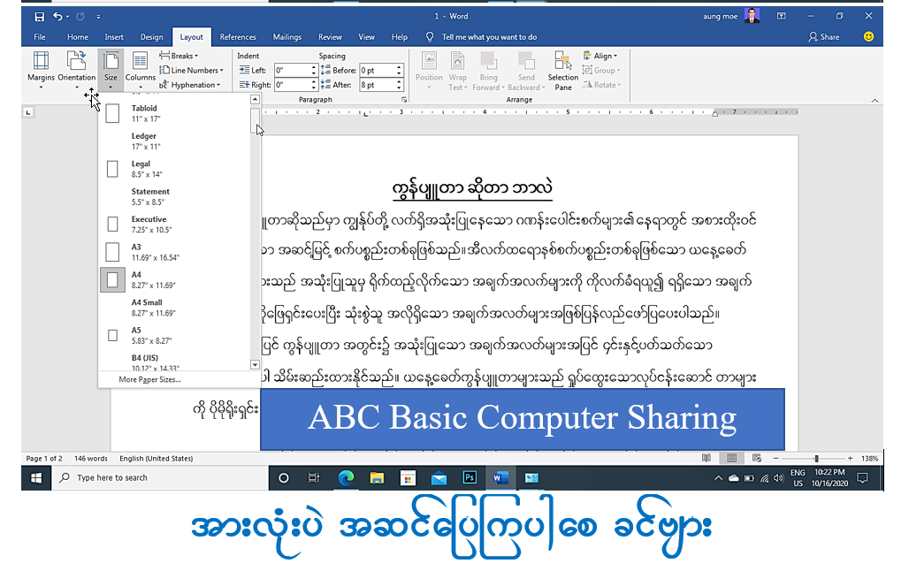Open the Align dropdown
Viewport: 924px width, 571px height.
[x=600, y=56]
